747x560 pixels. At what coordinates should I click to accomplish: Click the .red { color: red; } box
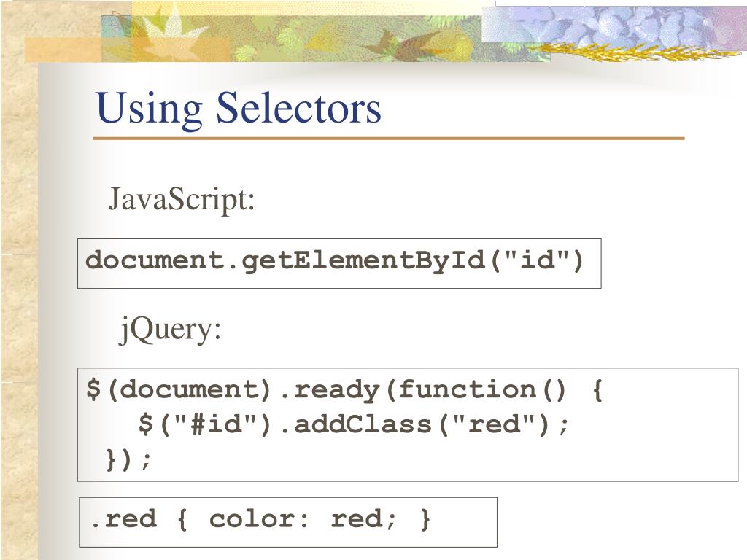[287, 522]
